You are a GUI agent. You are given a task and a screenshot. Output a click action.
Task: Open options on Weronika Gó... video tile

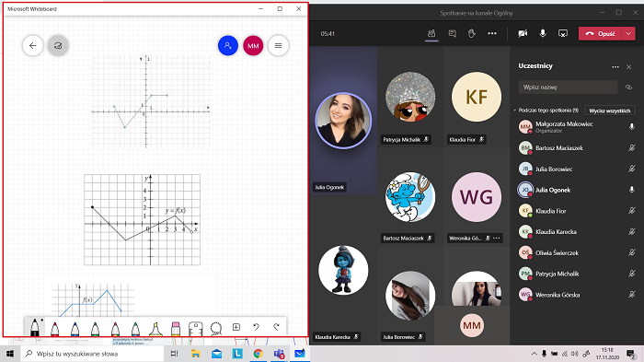pos(497,239)
